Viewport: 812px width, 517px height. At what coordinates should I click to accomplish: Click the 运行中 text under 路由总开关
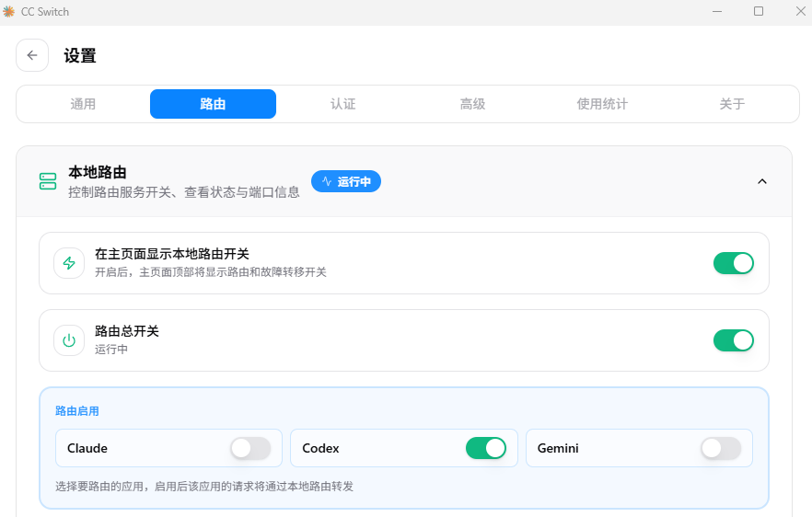pyautogui.click(x=111, y=350)
